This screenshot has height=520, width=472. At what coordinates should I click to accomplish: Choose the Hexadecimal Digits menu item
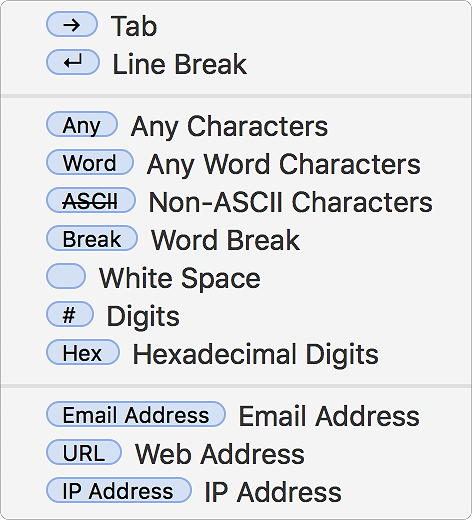256,354
